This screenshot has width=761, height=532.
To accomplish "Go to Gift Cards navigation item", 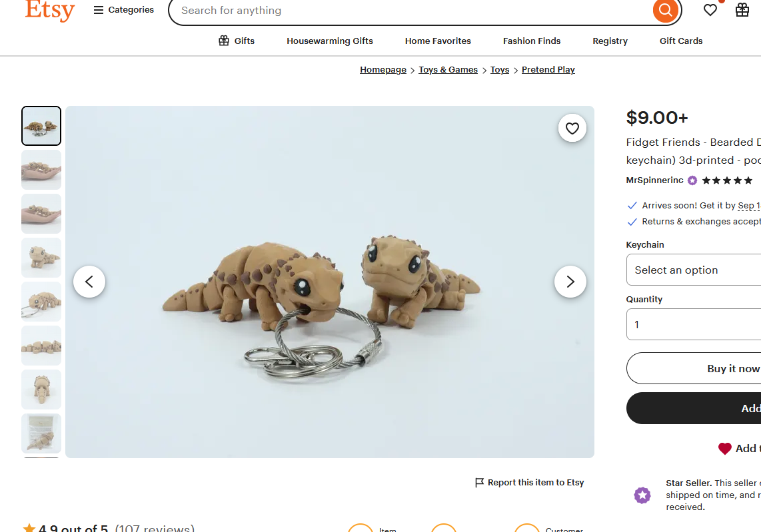I will [681, 41].
